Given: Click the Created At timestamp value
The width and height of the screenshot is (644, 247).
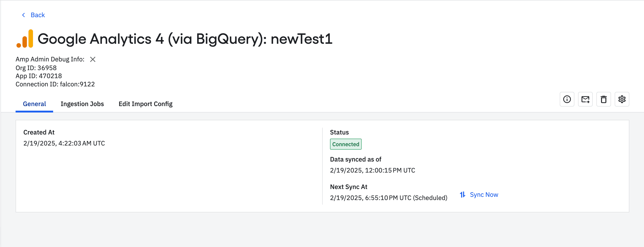Looking at the screenshot, I should point(64,143).
